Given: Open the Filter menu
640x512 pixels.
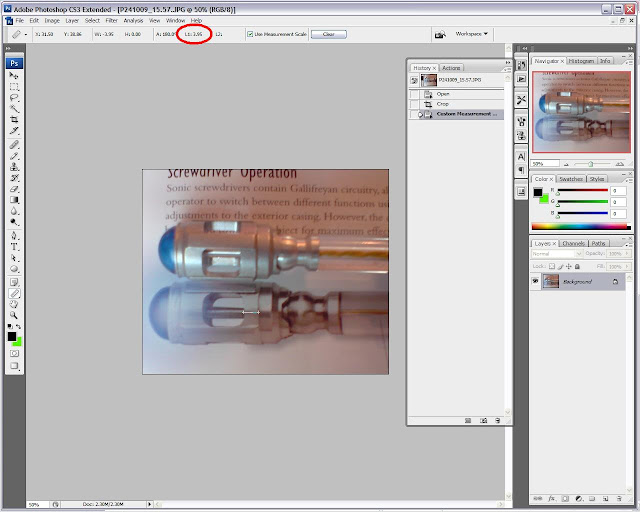Looking at the screenshot, I should coord(111,20).
